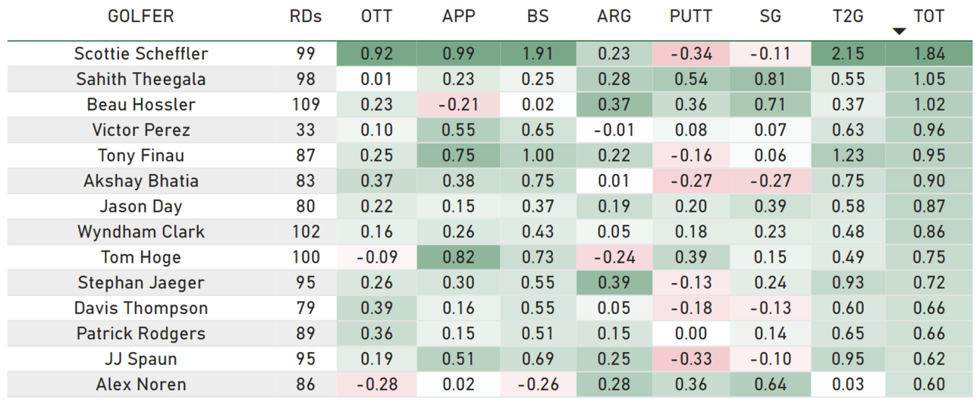Screen dimensions: 980x403
Task: Click the sort arrow above TOT column
Action: (900, 31)
